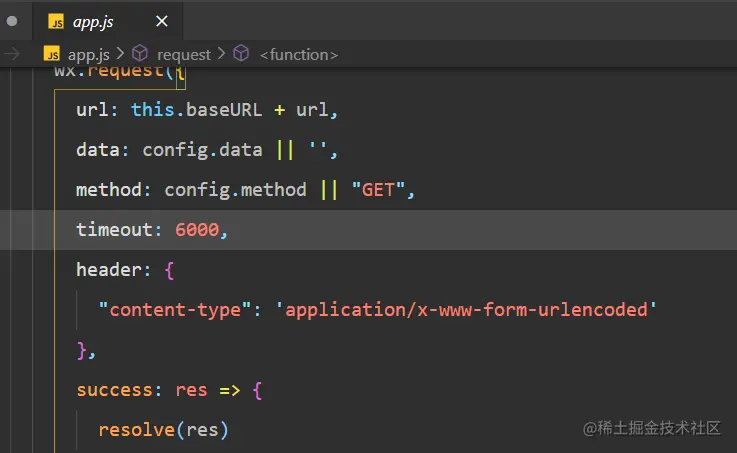Click the 'config.method' expression
Screen dimensions: 737x453
point(235,190)
